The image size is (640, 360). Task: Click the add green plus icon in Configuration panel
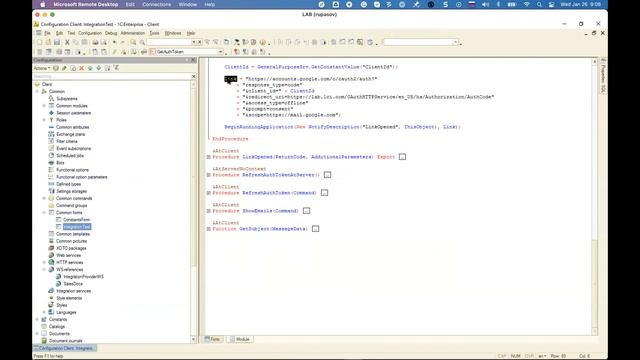click(56, 68)
